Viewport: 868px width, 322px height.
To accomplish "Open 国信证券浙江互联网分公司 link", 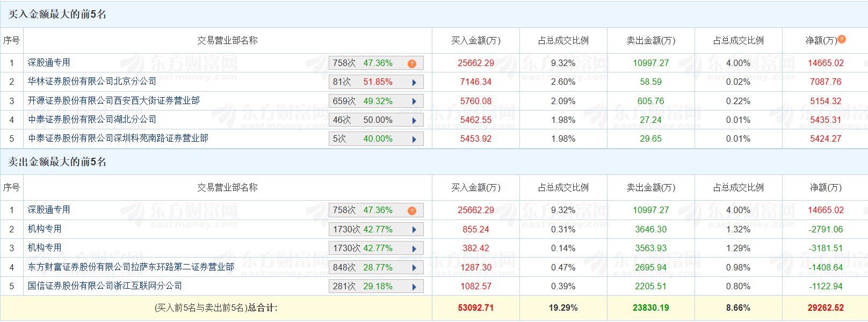I will (105, 286).
